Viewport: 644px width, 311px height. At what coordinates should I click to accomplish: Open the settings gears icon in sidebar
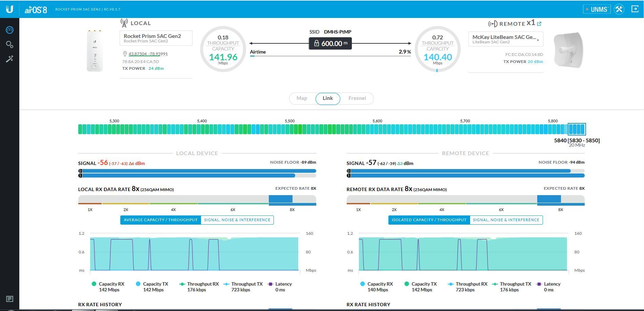tap(10, 44)
